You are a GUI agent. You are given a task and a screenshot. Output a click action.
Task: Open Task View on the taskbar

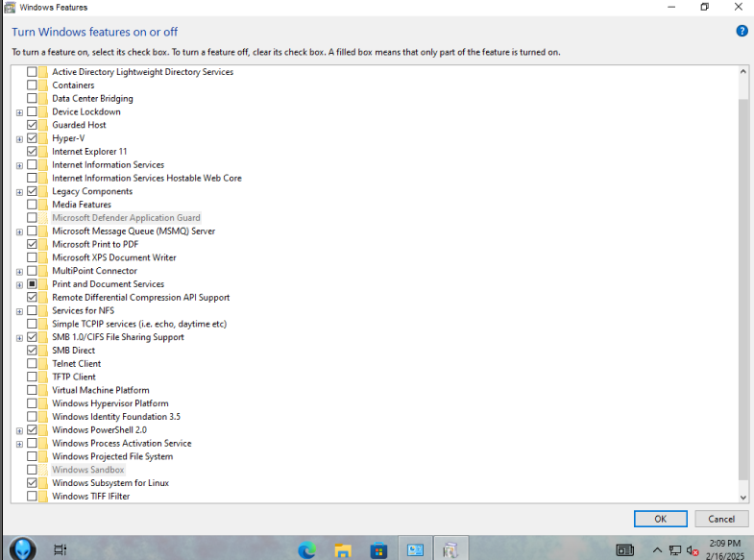[61, 549]
